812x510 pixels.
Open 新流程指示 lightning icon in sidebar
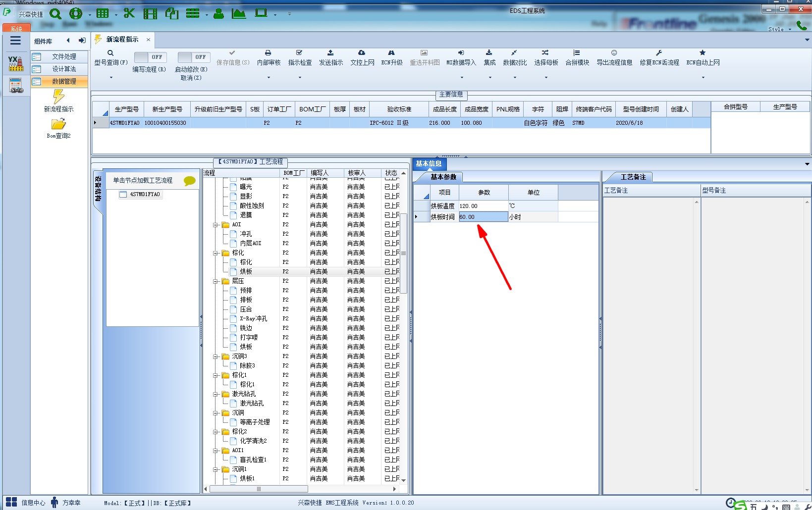(x=58, y=96)
